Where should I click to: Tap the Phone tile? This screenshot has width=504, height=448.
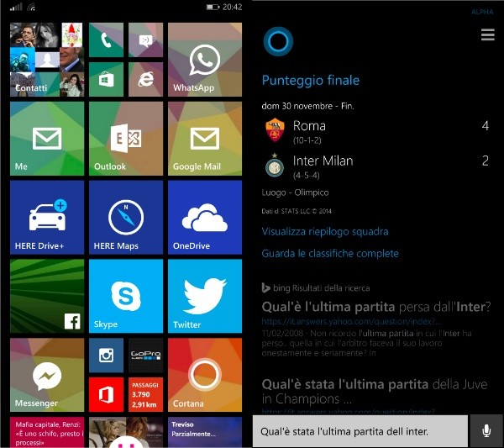tap(106, 40)
